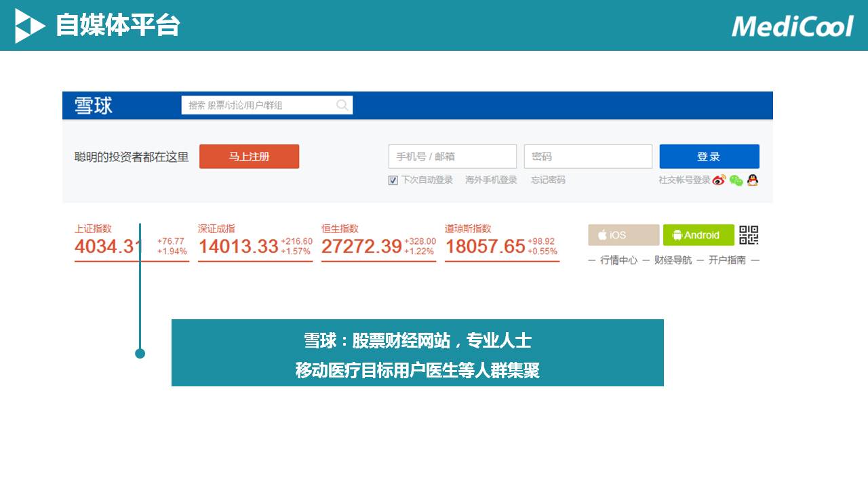The image size is (868, 488).
Task: Click the 雪球 logo
Action: point(94,106)
